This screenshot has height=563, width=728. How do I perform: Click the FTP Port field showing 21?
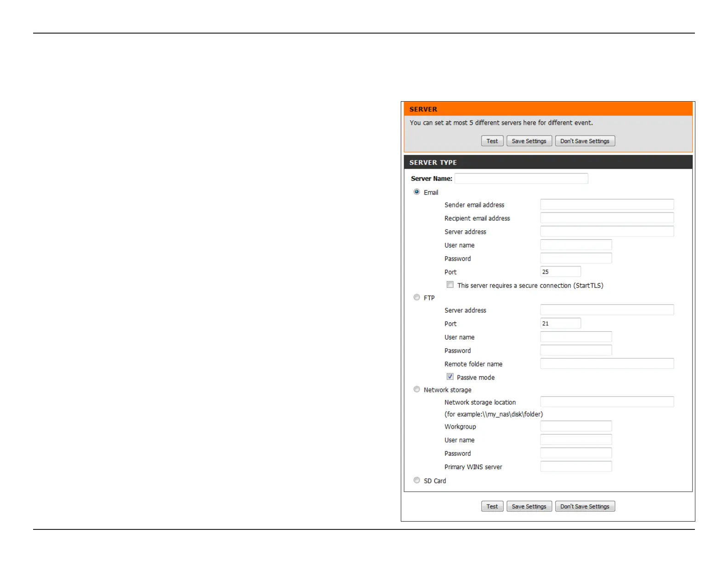pos(561,323)
